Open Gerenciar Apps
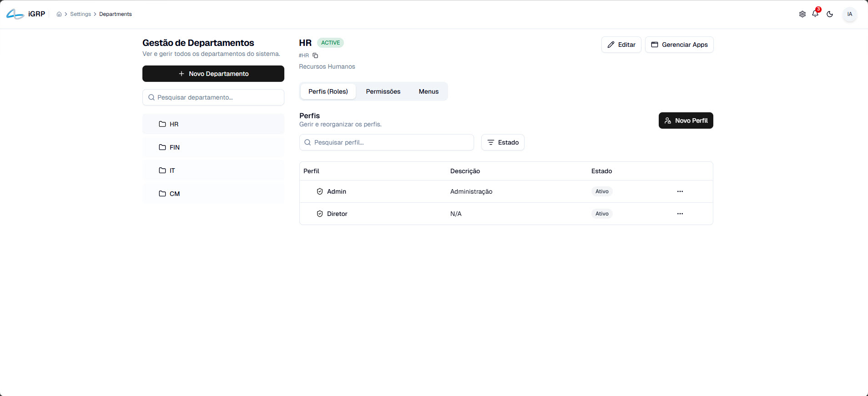 [679, 45]
